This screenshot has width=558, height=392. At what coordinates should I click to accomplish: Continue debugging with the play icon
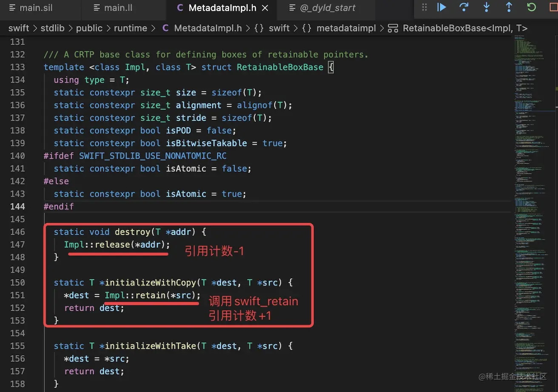pos(442,7)
